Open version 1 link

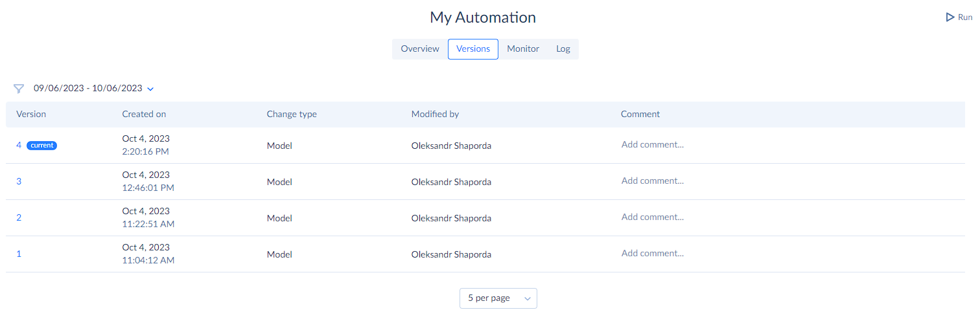point(19,254)
